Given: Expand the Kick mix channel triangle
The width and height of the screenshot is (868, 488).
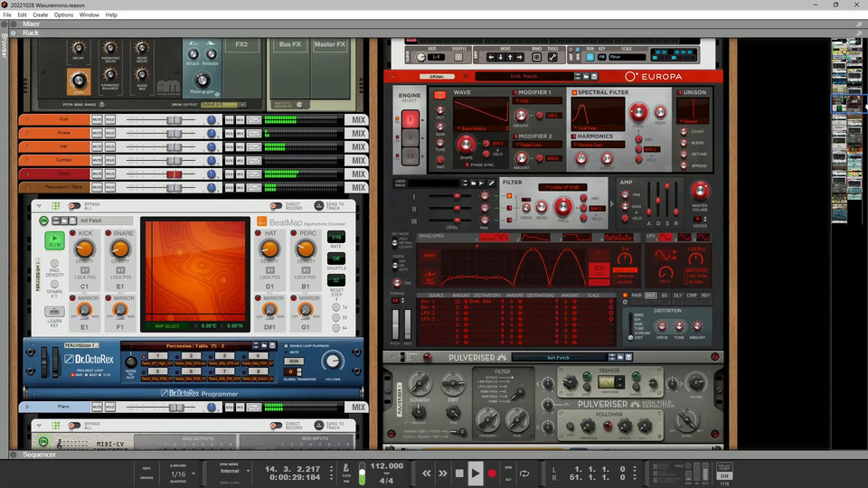Looking at the screenshot, I should (x=27, y=119).
